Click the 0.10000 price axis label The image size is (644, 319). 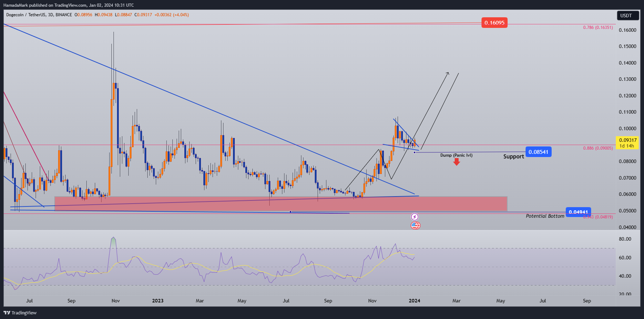pyautogui.click(x=628, y=128)
